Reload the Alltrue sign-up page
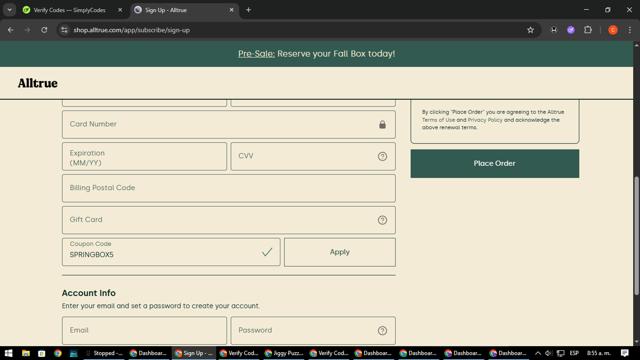640x360 pixels. tap(44, 30)
